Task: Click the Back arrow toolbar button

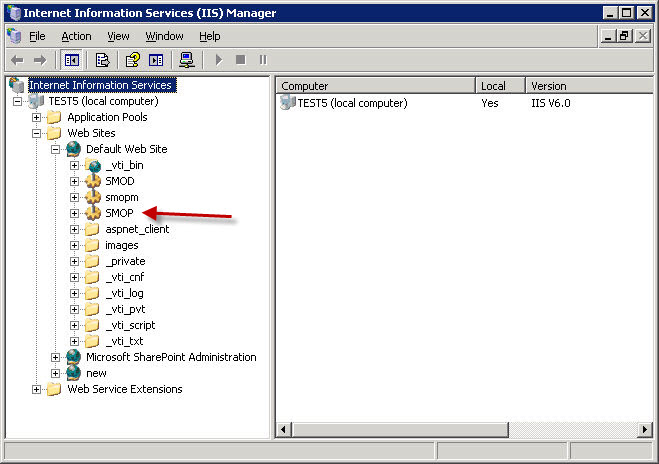Action: 17,60
